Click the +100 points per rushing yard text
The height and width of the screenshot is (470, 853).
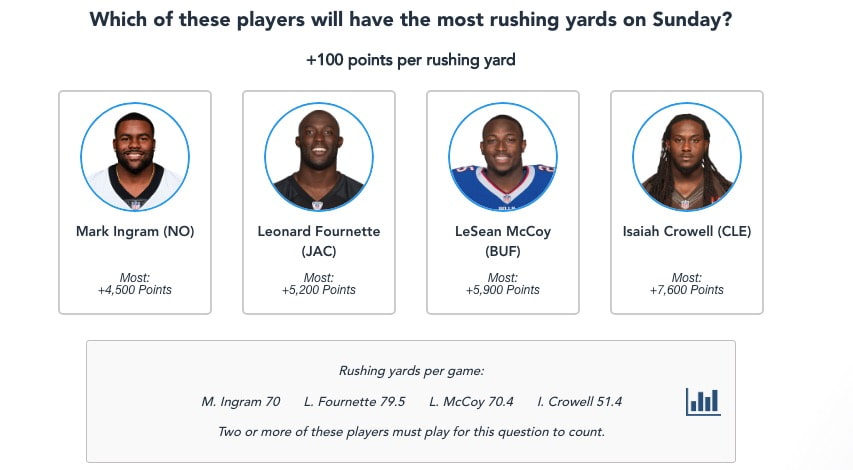tap(411, 60)
